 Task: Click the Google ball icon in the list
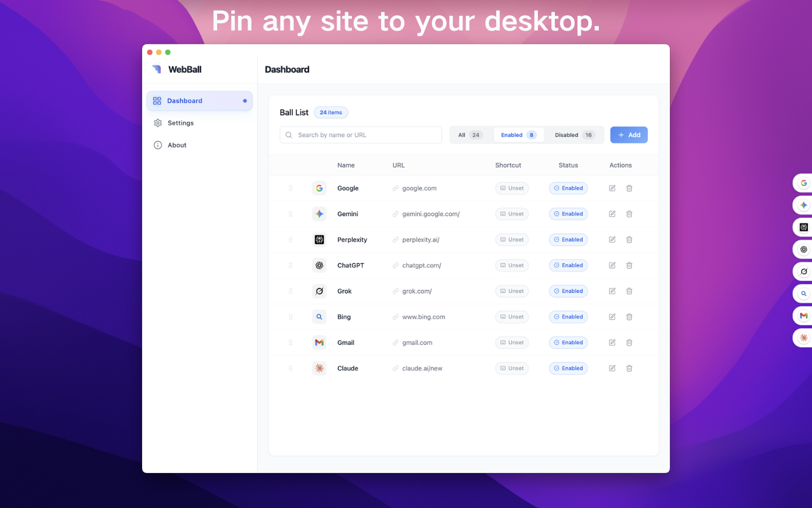[x=319, y=188]
